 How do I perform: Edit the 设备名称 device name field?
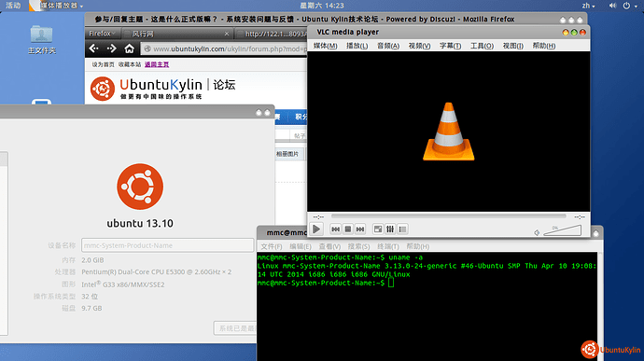[167, 245]
